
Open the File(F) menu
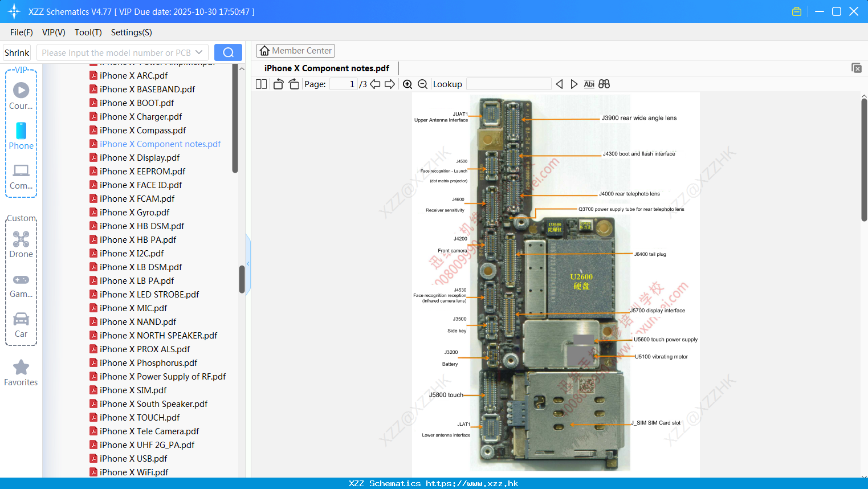22,32
